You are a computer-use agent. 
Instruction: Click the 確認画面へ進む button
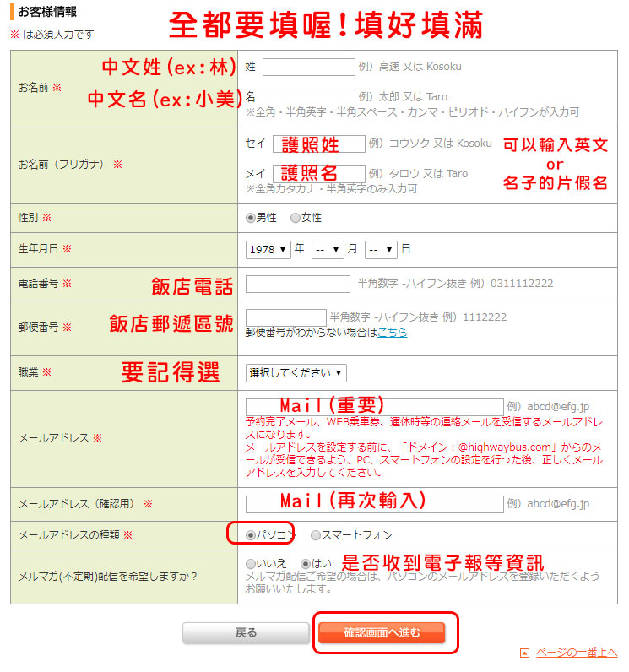[x=382, y=633]
